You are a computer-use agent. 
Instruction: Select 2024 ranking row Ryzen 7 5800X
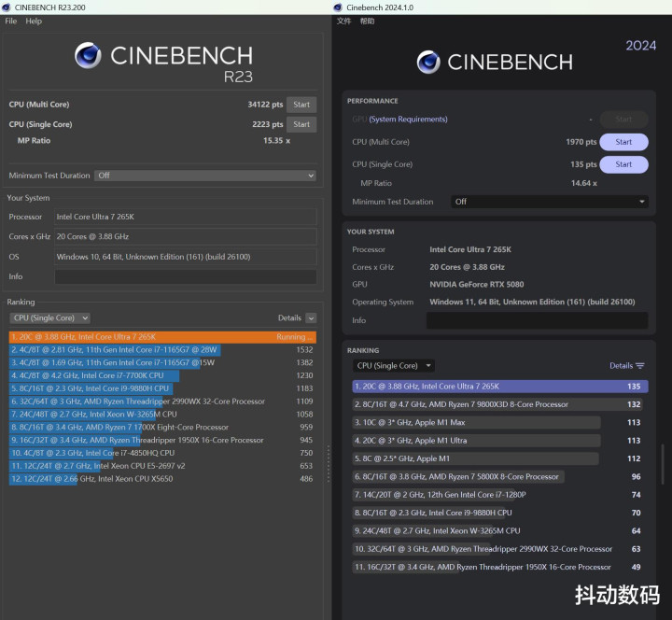(x=500, y=476)
